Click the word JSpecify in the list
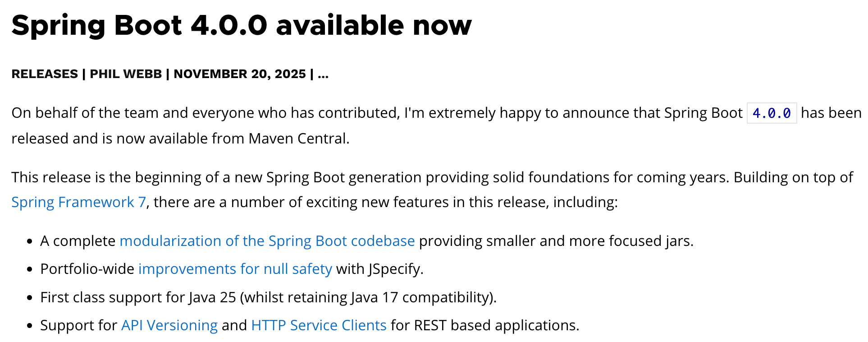This screenshot has width=868, height=342. pos(395,269)
